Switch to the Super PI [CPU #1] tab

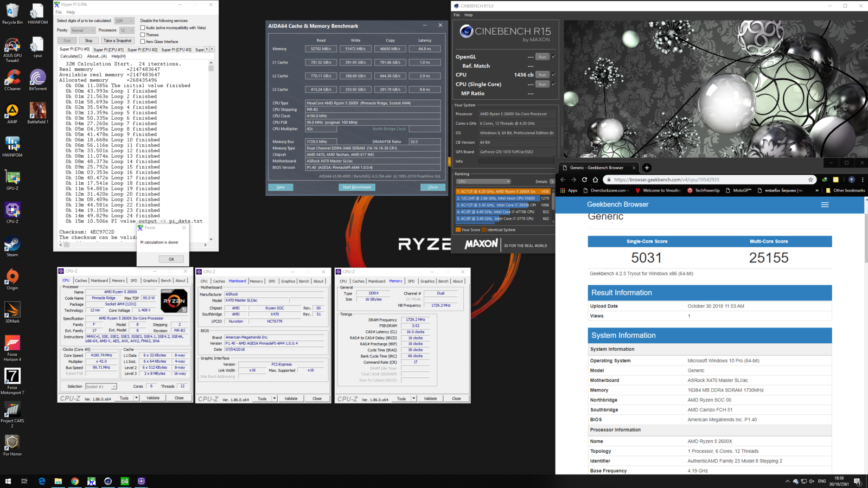(x=108, y=49)
